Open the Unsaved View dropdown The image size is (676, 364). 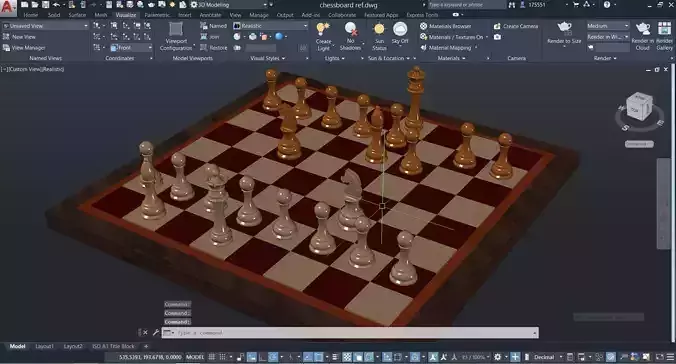click(x=45, y=26)
